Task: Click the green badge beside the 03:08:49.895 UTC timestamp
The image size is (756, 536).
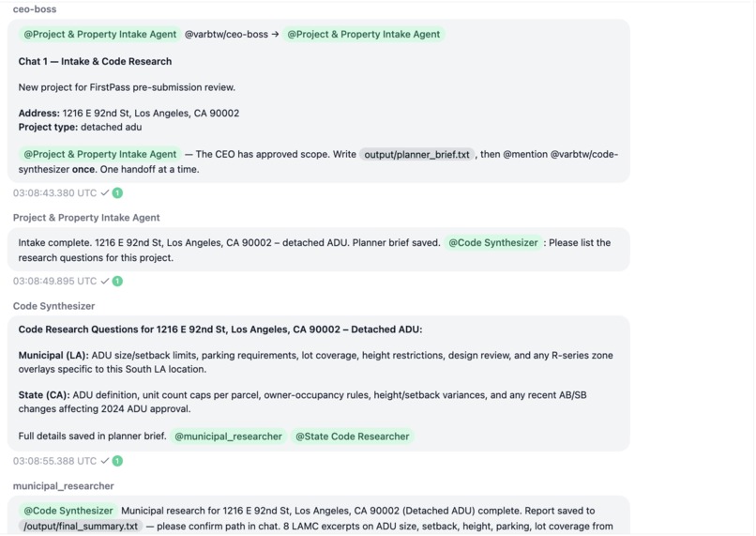Action: (x=117, y=282)
